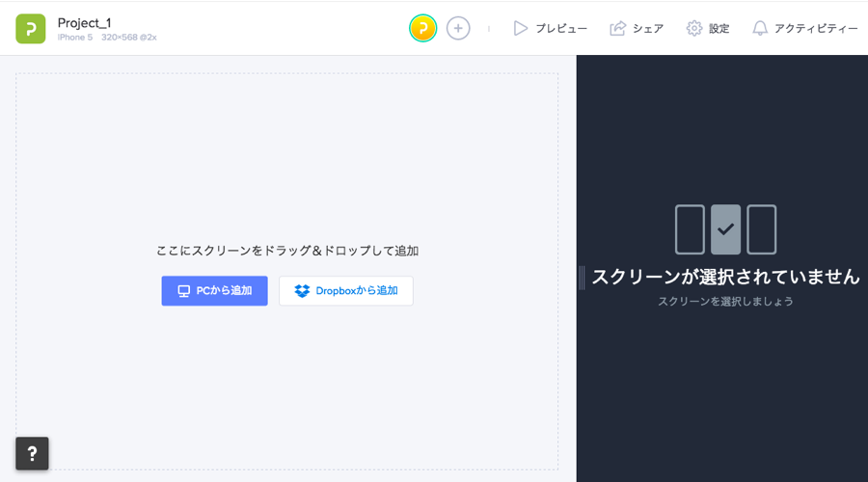The width and height of the screenshot is (868, 482).
Task: Click the シェア share arrow icon
Action: [x=618, y=28]
